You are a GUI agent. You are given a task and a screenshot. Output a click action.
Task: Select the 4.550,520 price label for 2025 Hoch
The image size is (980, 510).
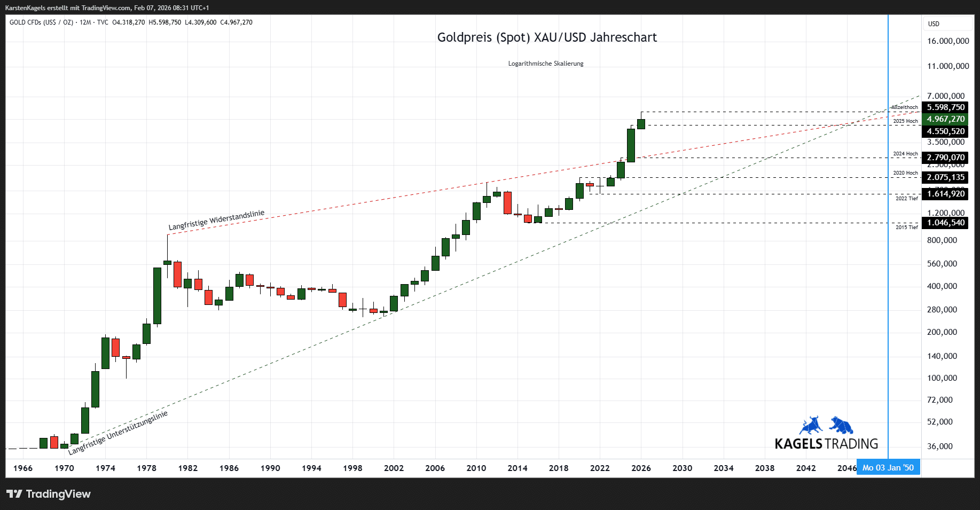(x=945, y=131)
